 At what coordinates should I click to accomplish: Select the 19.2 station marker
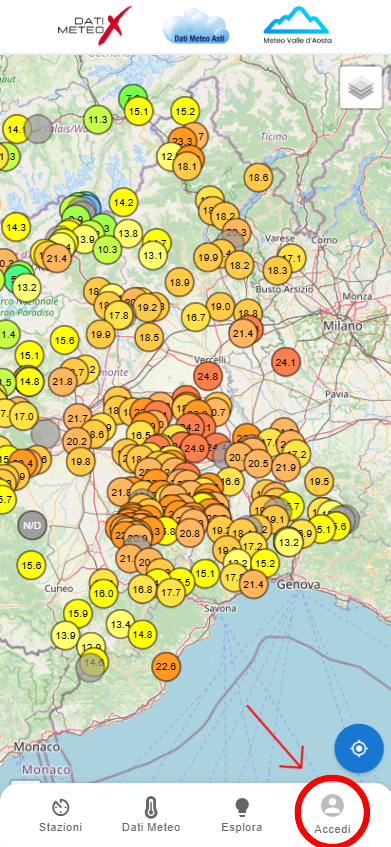[x=147, y=308]
